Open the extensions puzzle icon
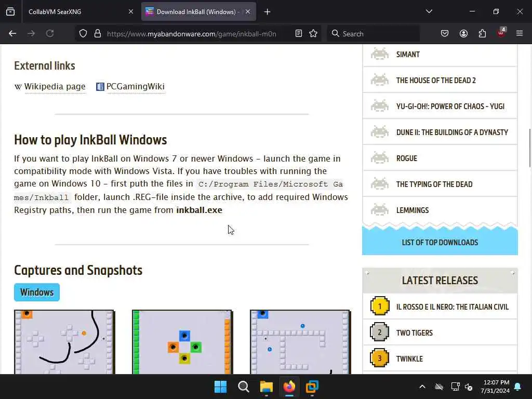The image size is (532, 399). [x=482, y=33]
